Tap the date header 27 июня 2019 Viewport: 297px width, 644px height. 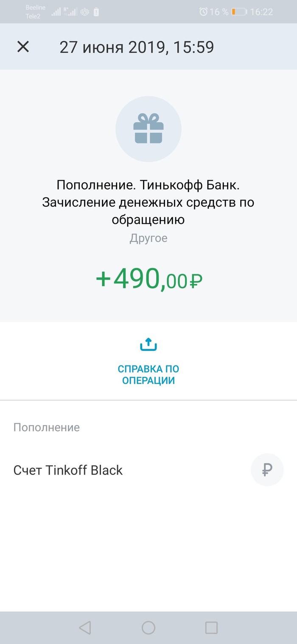click(137, 47)
